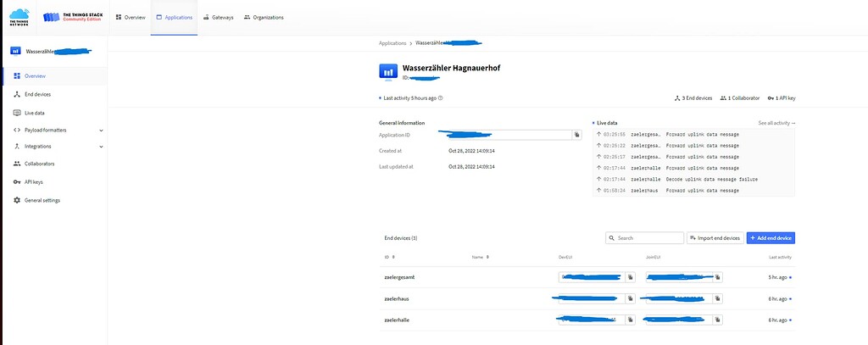The height and width of the screenshot is (345, 868).
Task: Copy the Application ID with clipboard icon
Action: 576,135
